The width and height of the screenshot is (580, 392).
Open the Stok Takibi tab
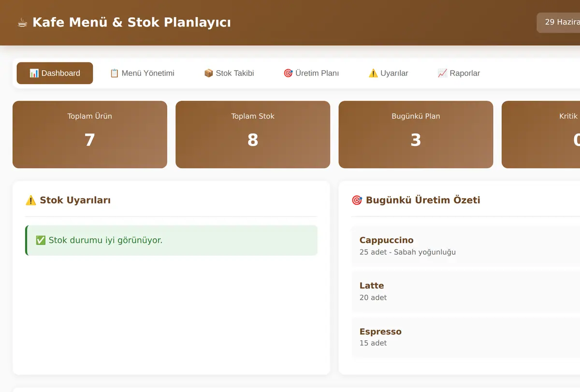(x=229, y=73)
